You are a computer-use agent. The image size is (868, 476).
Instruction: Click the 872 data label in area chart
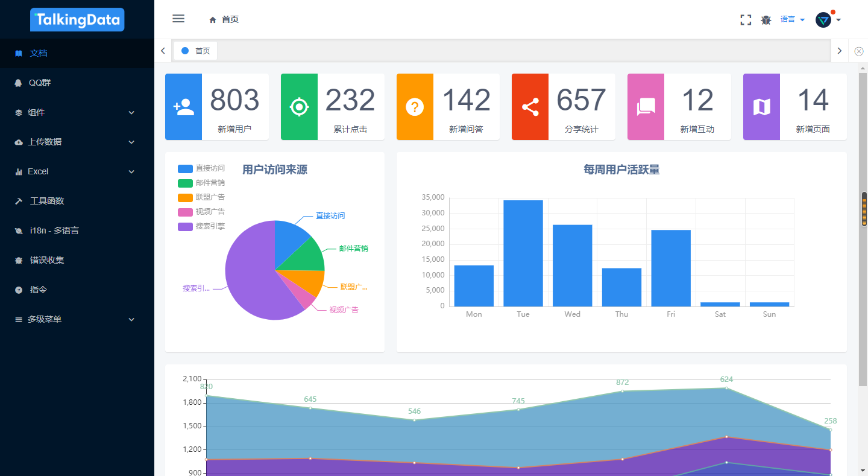[622, 382]
